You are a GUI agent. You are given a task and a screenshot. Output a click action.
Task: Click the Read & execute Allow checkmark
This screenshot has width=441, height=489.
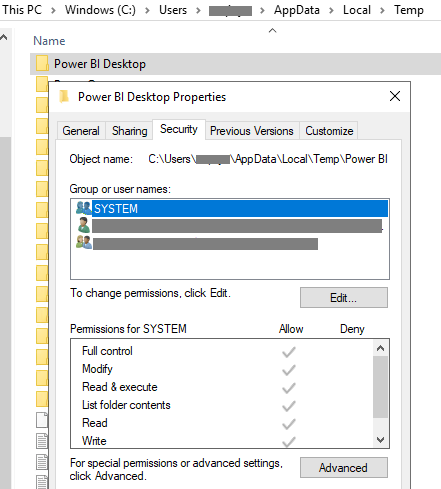289,388
